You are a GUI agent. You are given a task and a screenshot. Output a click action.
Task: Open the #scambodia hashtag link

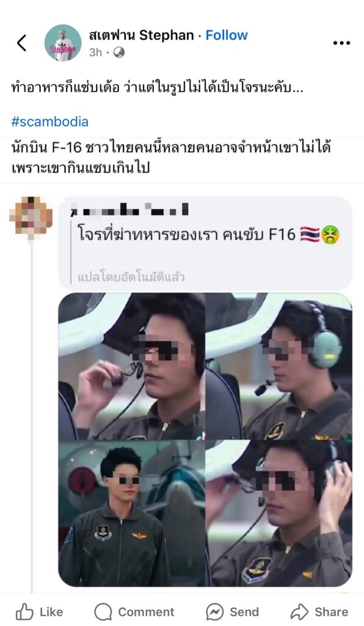[x=50, y=122]
